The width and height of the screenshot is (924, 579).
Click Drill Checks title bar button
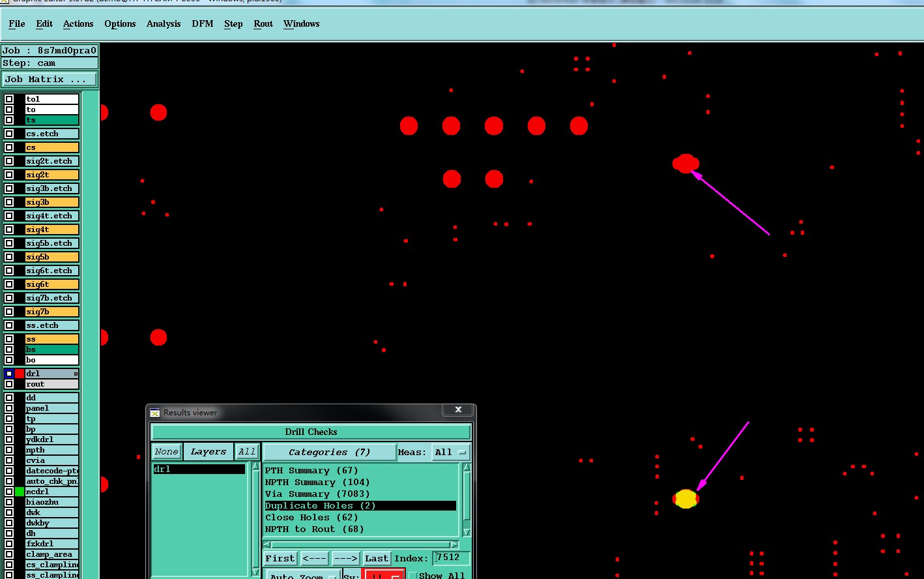(311, 432)
